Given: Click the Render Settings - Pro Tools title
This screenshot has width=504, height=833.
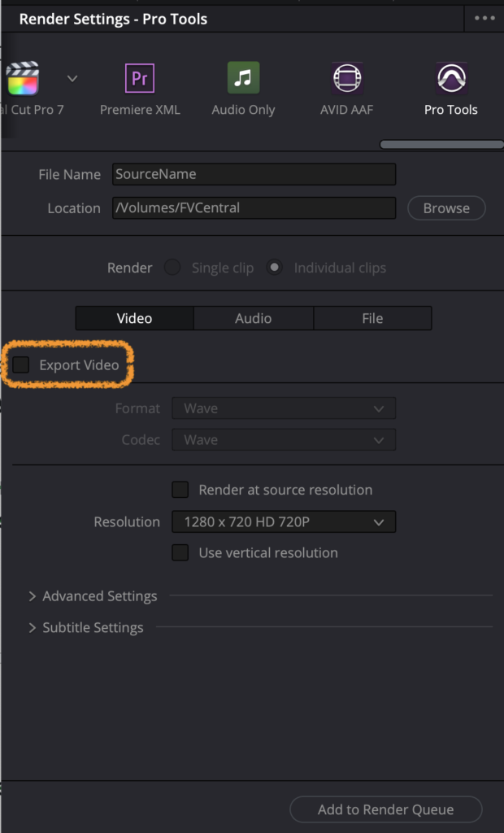Looking at the screenshot, I should tap(113, 20).
